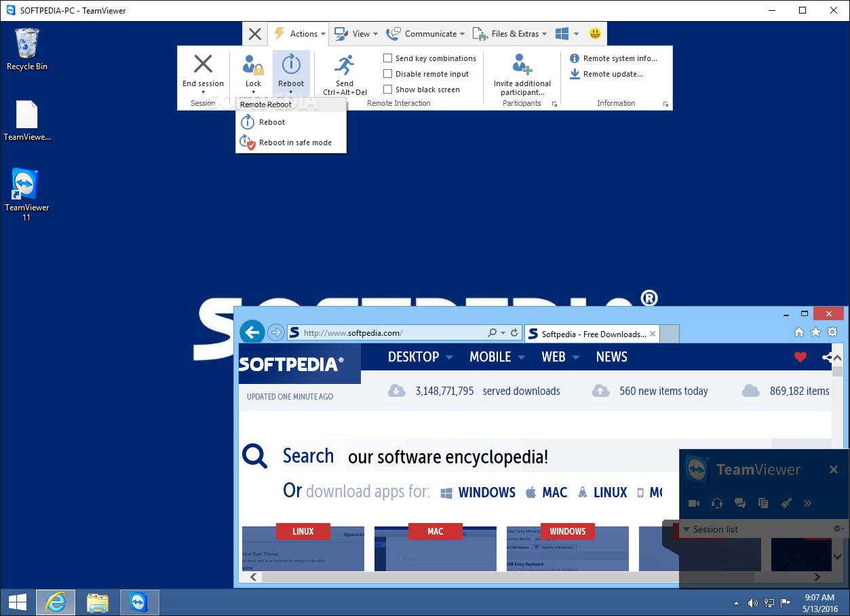Choose LINUX apps link
850x616 pixels.
602,493
